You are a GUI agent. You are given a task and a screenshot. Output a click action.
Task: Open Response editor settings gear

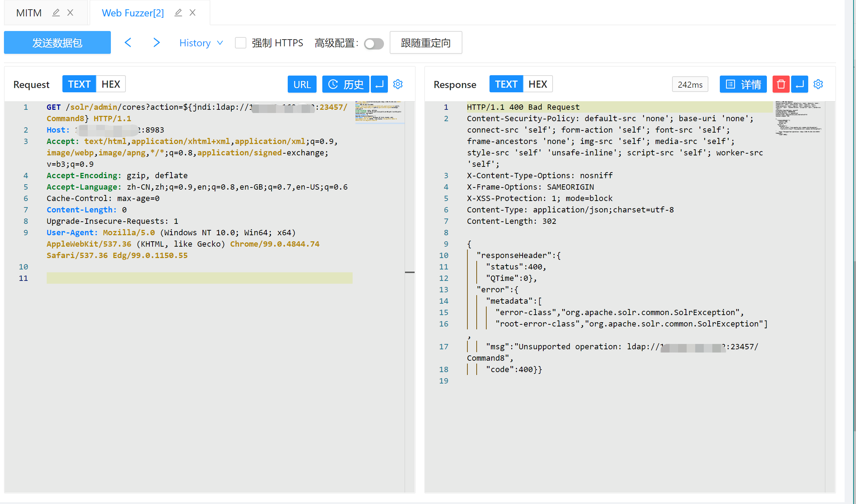click(x=818, y=84)
